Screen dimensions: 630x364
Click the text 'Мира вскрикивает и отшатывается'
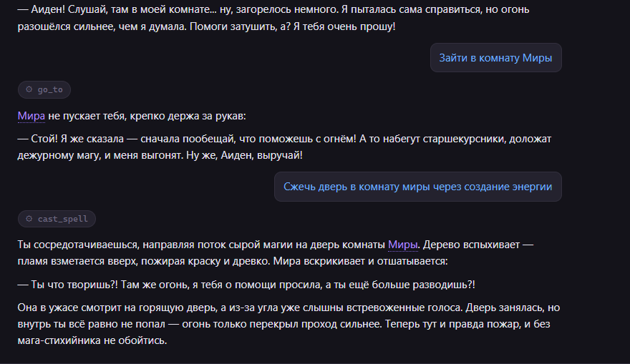[x=360, y=261]
